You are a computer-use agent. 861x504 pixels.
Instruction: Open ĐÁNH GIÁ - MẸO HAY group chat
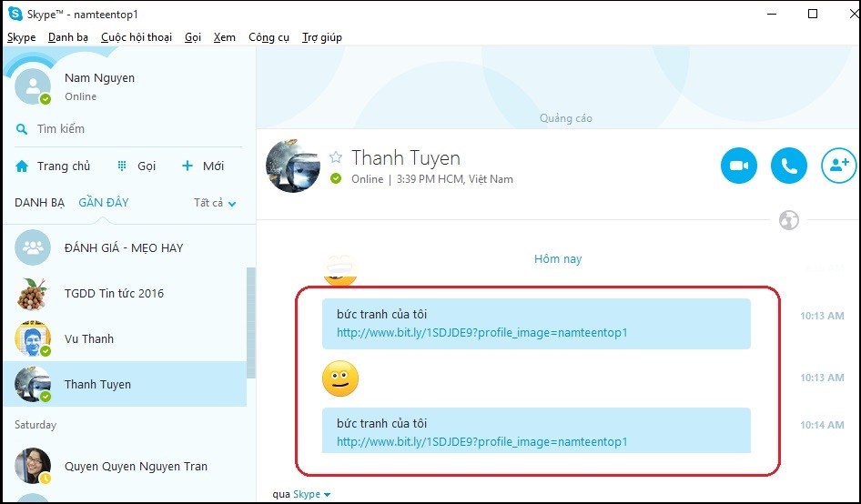(x=125, y=247)
